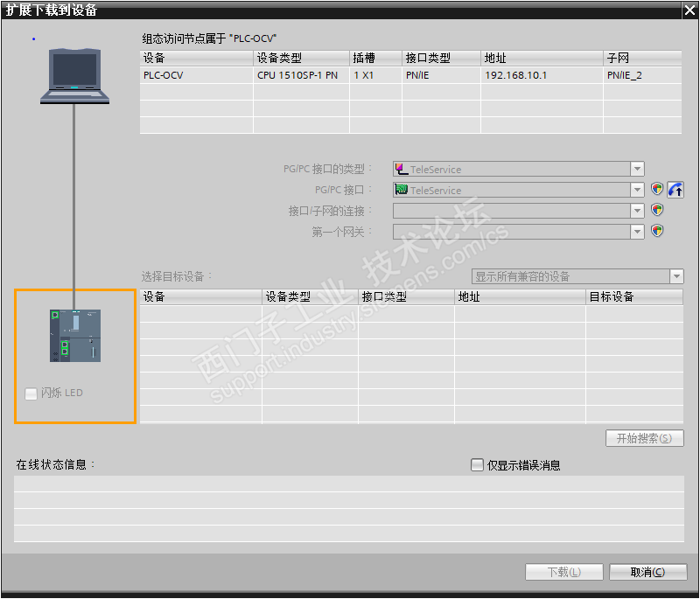Screen dimensions: 700x599
Task: Click the PLC device image
Action: (x=75, y=336)
